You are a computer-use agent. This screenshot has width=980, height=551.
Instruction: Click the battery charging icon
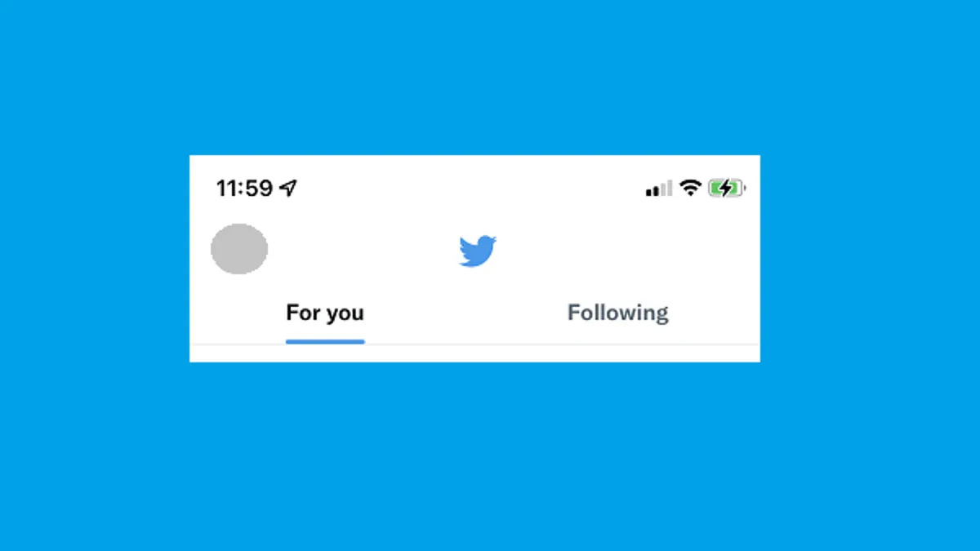coord(727,189)
